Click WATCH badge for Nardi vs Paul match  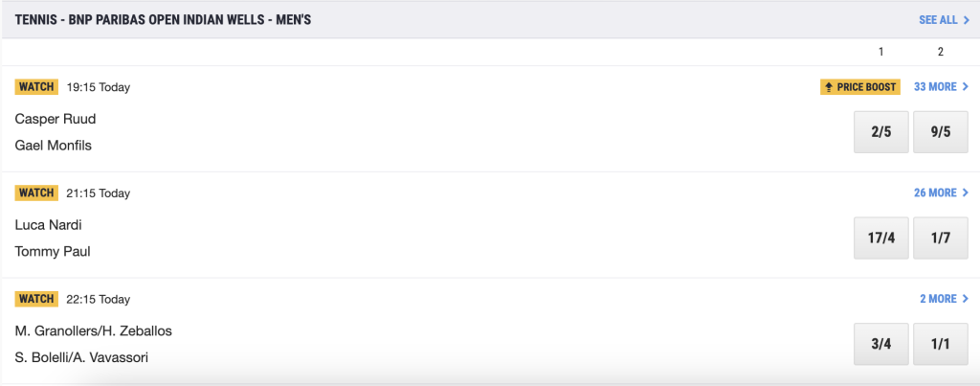36,193
